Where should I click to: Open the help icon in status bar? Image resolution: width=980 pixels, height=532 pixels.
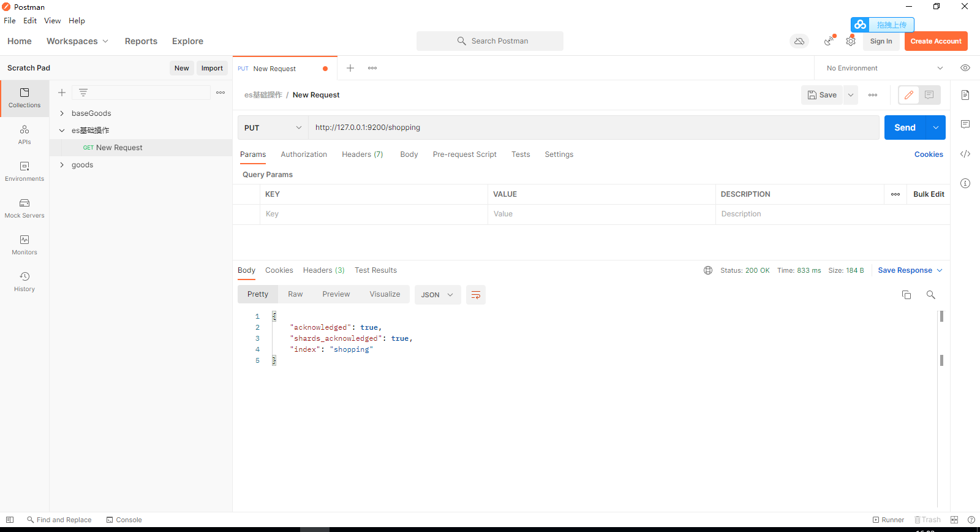(x=971, y=520)
